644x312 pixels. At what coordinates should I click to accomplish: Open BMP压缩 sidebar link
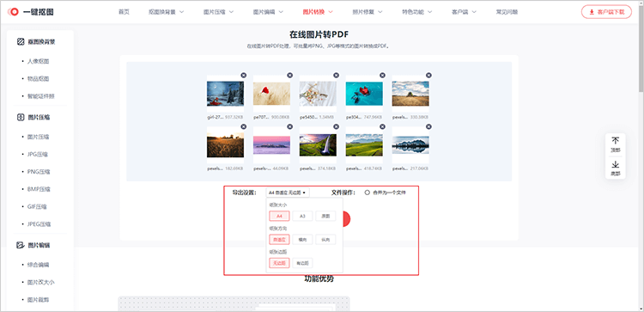39,189
